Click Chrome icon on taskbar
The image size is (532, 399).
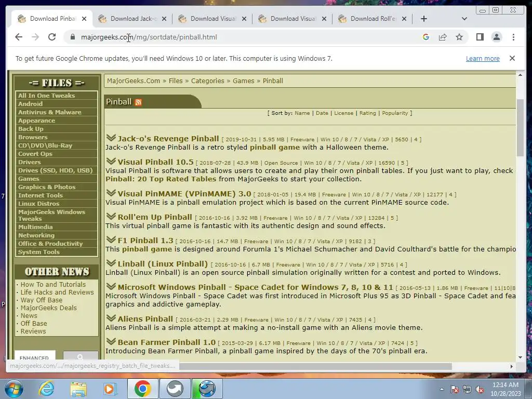click(142, 389)
